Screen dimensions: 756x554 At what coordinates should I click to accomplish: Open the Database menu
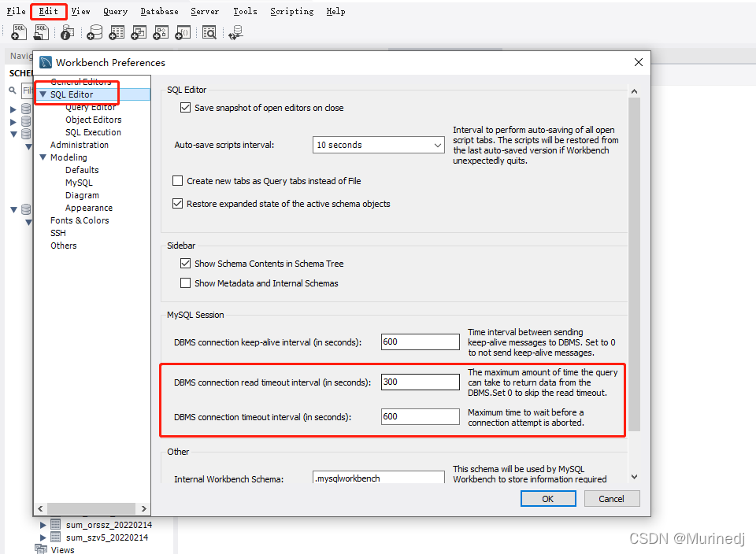(159, 11)
